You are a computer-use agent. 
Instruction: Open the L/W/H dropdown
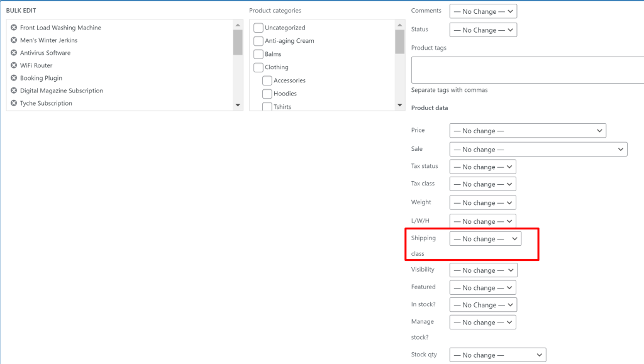(x=482, y=221)
